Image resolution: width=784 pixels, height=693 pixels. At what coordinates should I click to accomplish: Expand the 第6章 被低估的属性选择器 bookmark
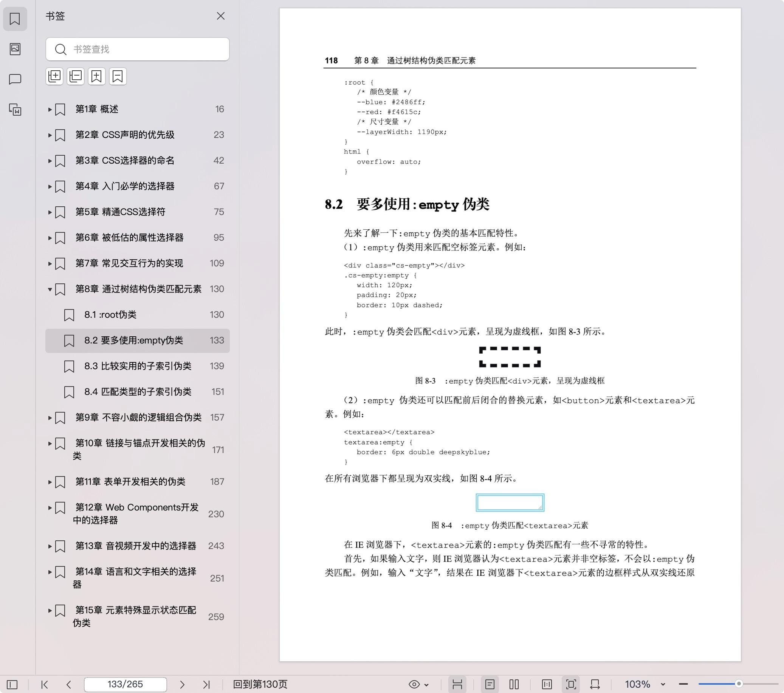[x=50, y=238]
